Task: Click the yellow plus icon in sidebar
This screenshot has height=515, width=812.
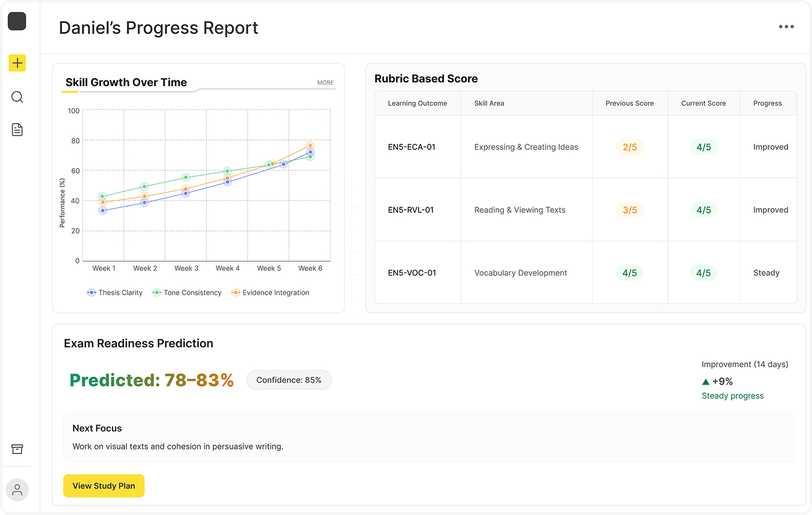Action: pos(17,63)
